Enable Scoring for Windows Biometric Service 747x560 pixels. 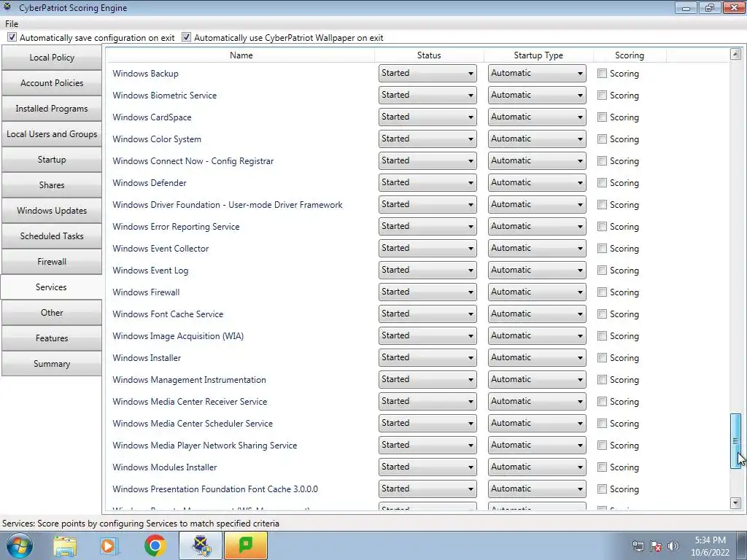click(602, 96)
